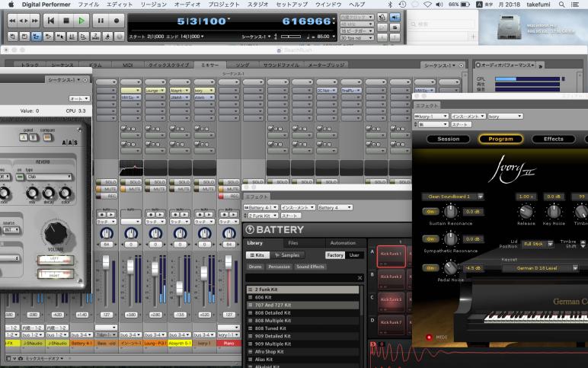Image resolution: width=588 pixels, height=368 pixels.
Task: Click the Samples button in Battery library
Action: [x=287, y=255]
